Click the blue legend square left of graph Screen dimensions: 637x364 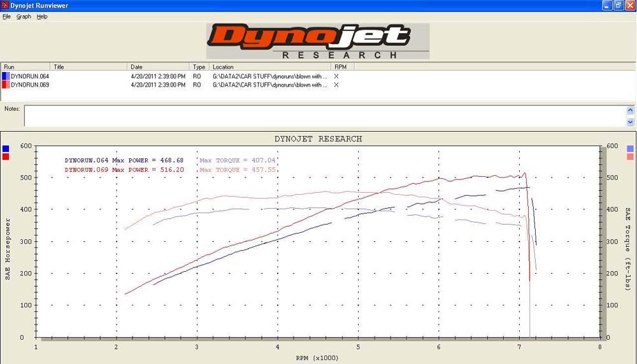tap(6, 148)
